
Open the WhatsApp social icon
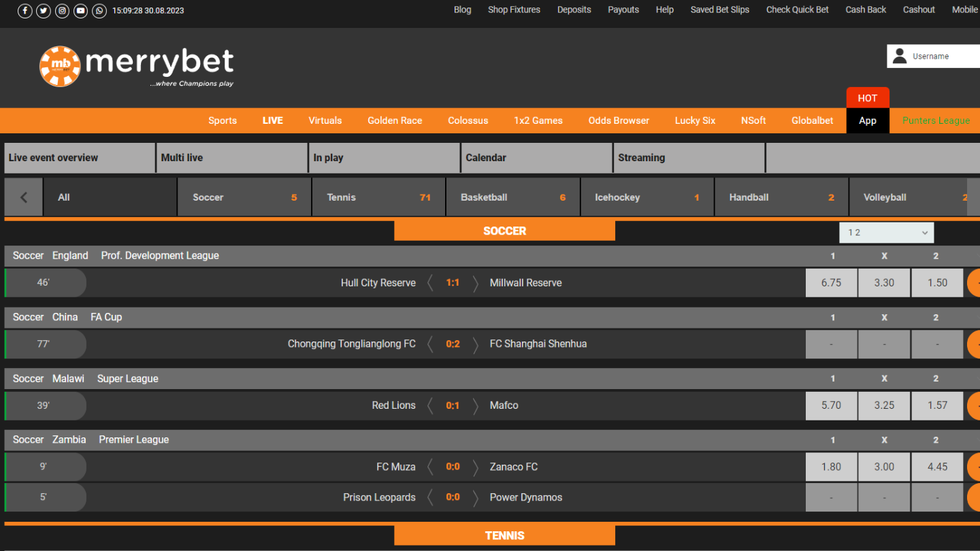[99, 10]
